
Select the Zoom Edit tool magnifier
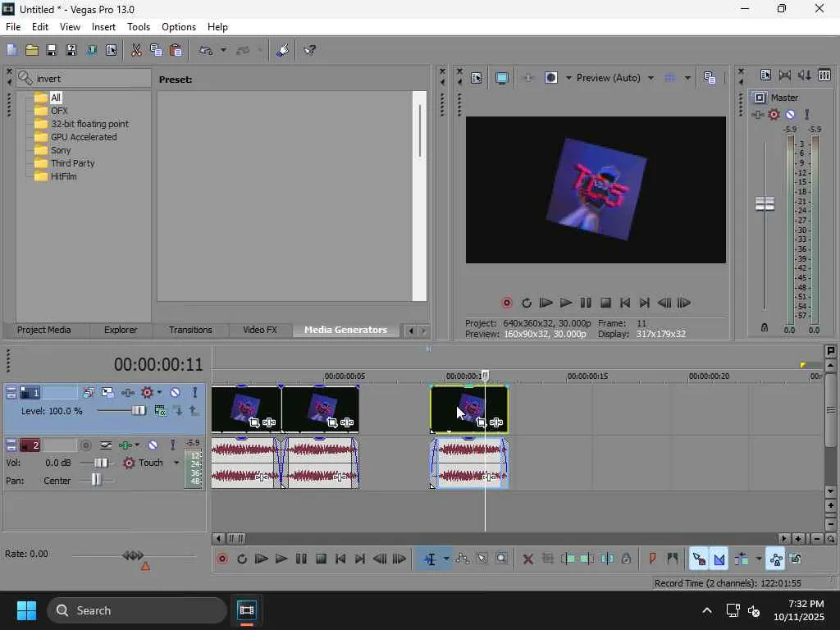point(501,559)
